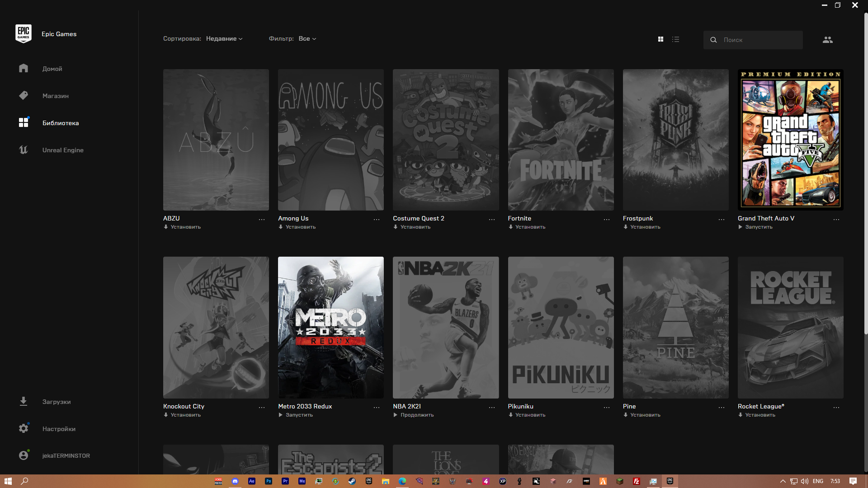
Task: Open Settings (Настройки) in the sidebar
Action: 59,429
